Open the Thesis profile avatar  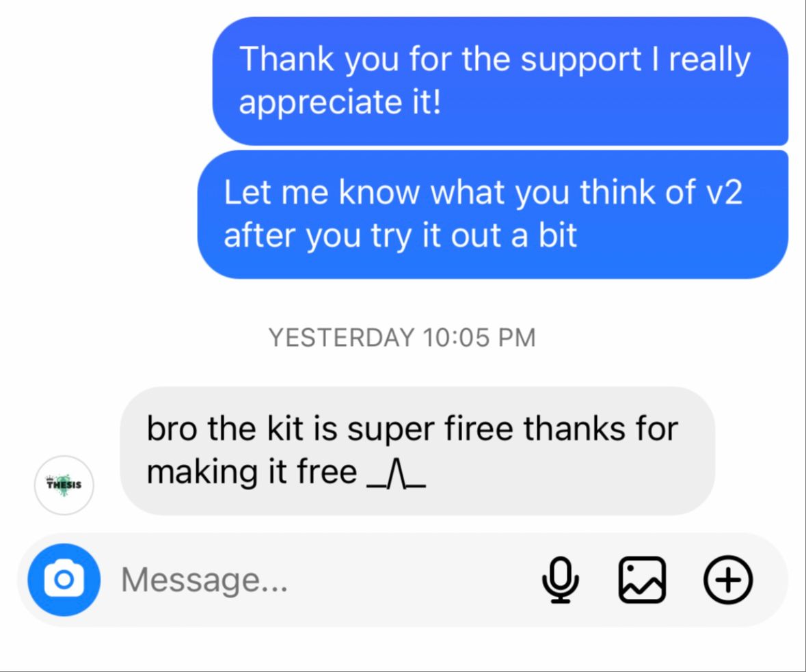click(x=64, y=485)
